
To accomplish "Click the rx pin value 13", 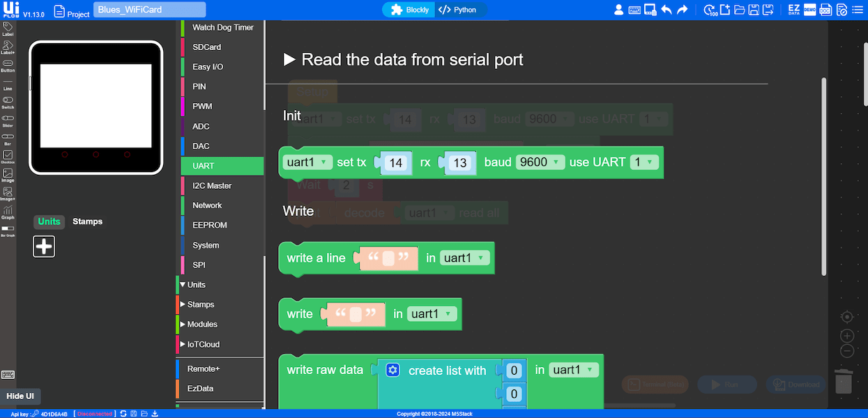I will (x=459, y=163).
